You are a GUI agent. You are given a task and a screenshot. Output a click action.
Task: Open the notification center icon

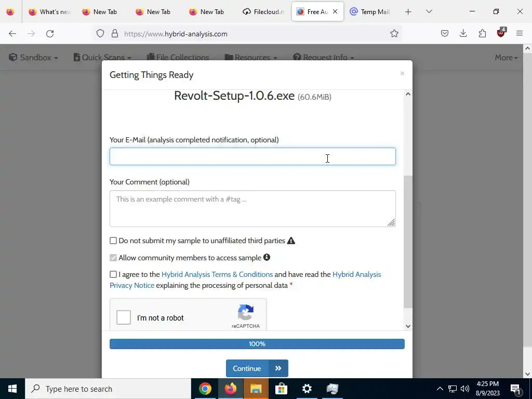click(515, 389)
